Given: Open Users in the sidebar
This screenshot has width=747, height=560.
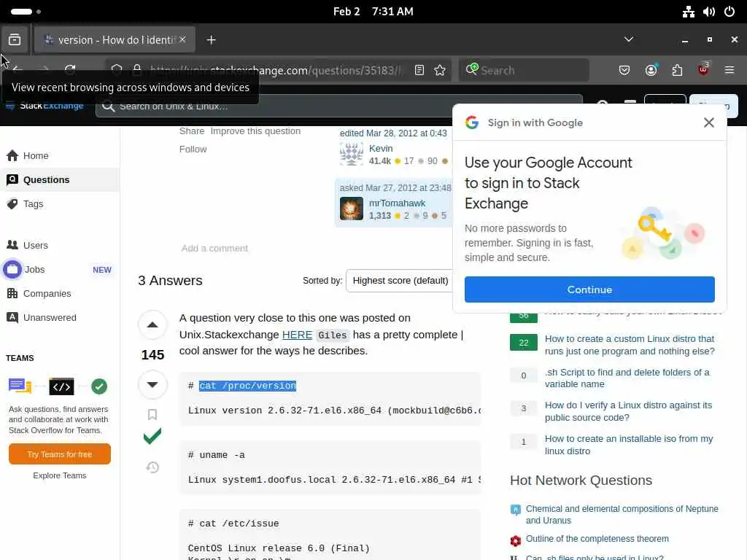Looking at the screenshot, I should [36, 245].
